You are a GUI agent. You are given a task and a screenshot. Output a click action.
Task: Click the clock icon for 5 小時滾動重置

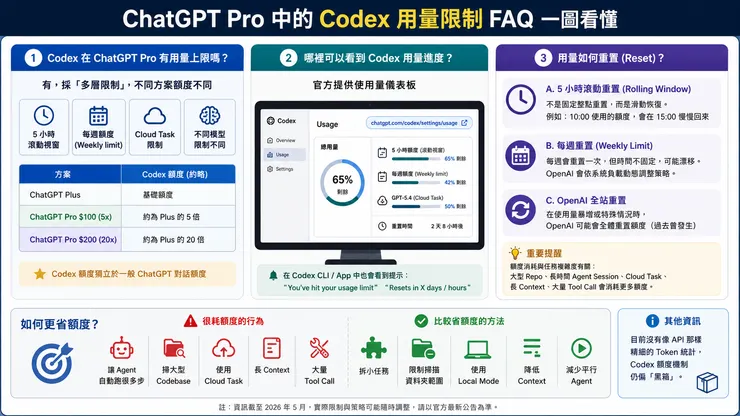(521, 100)
